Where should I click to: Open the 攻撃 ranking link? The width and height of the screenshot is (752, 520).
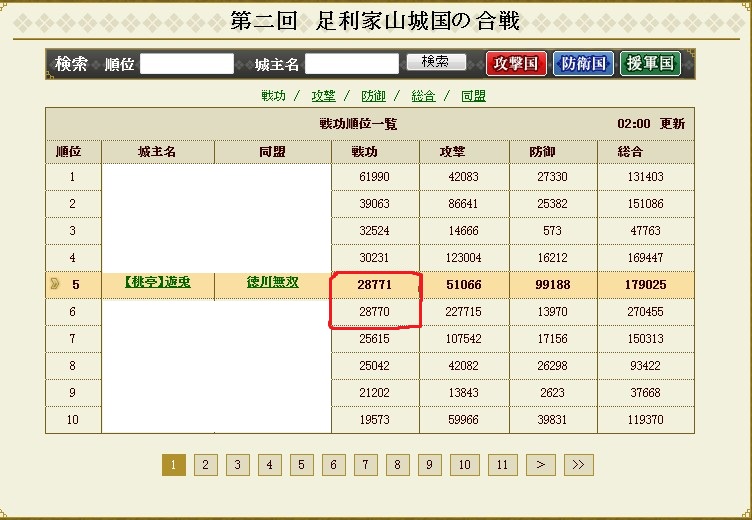point(323,96)
